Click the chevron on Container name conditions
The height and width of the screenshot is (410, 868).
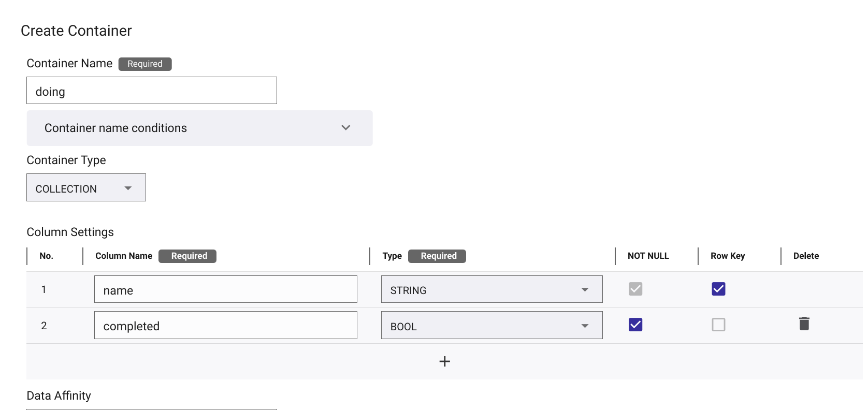pyautogui.click(x=346, y=128)
